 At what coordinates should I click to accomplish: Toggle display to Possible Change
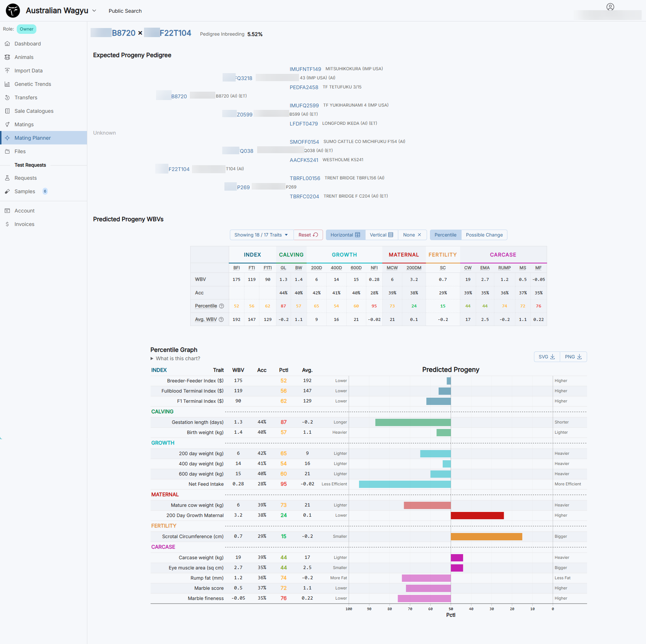pos(484,235)
